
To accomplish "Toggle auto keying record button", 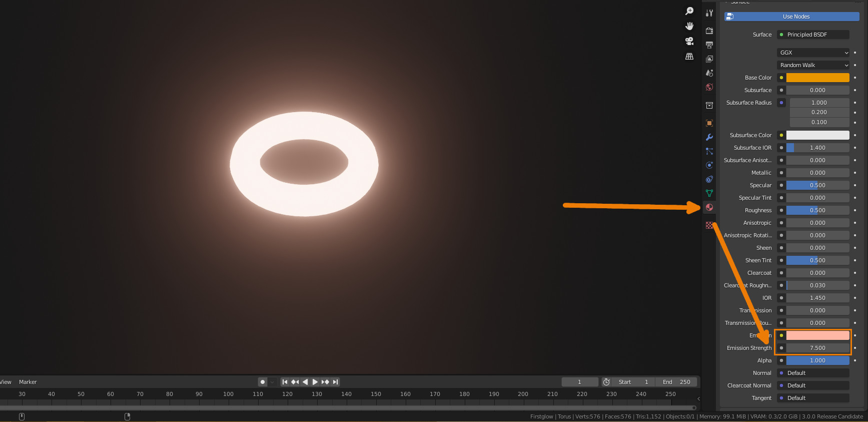I will 263,382.
